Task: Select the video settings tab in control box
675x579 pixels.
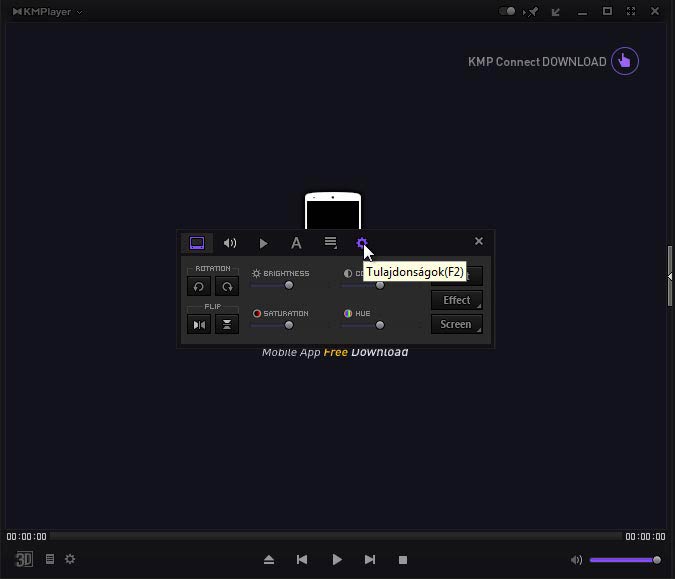Action: [197, 243]
